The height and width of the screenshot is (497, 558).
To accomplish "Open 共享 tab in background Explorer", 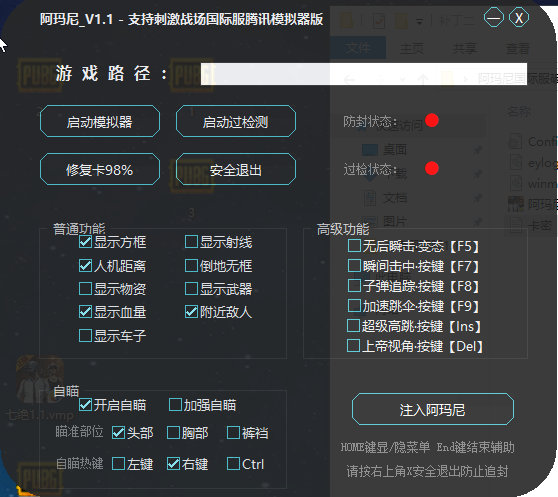I will (464, 48).
